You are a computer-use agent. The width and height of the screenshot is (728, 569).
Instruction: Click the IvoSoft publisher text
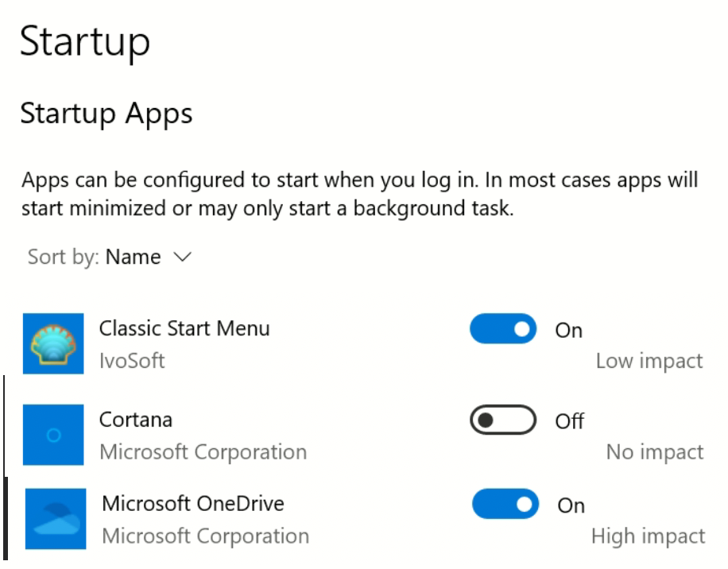132,361
